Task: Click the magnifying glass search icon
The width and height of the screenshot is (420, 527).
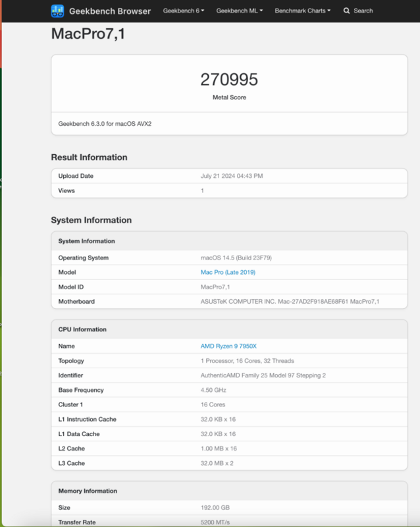Action: tap(346, 11)
